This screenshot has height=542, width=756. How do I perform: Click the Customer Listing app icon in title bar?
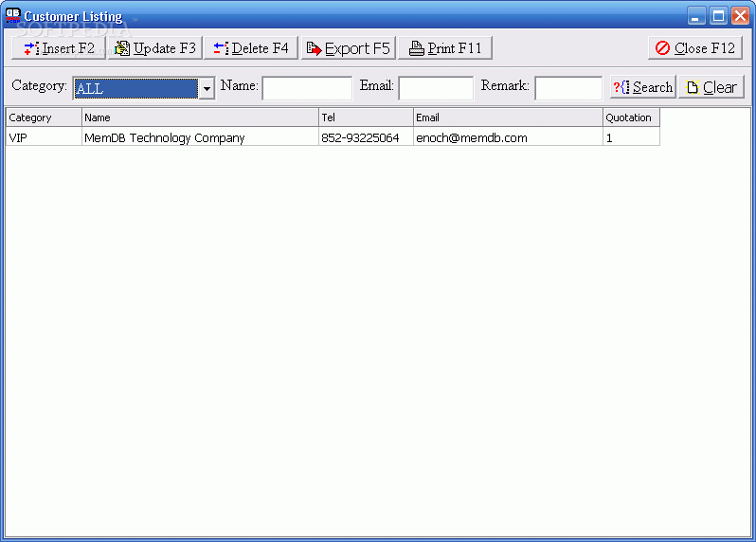tap(13, 15)
